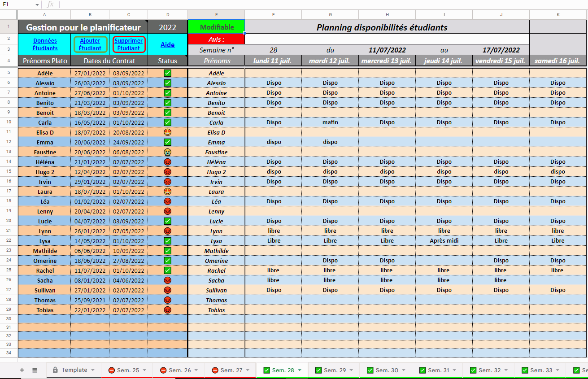The image size is (588, 379).
Task: Click Elisa D's star-eyed emoji status
Action: 168,132
